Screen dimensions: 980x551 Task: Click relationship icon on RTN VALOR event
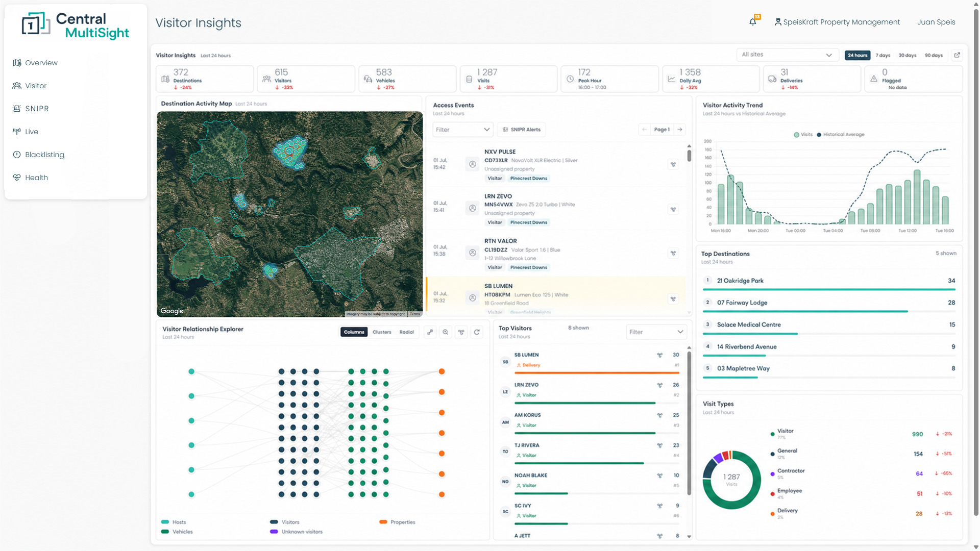pyautogui.click(x=673, y=253)
